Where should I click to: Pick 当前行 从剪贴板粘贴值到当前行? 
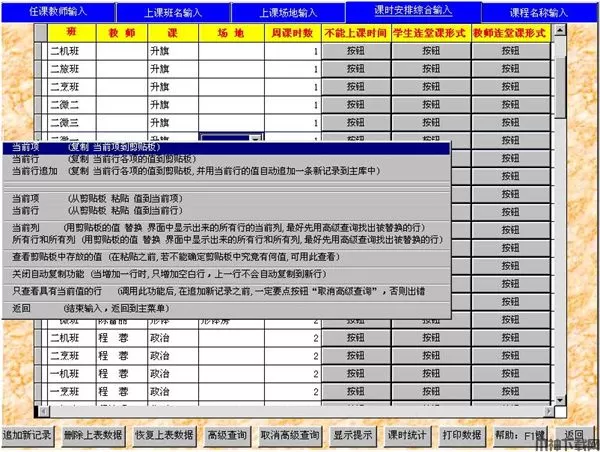pos(226,210)
